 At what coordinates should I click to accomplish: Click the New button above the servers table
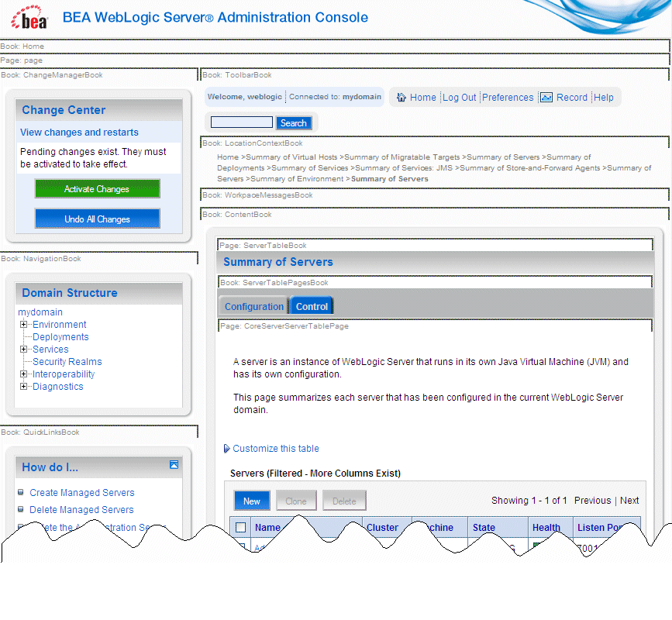click(251, 501)
